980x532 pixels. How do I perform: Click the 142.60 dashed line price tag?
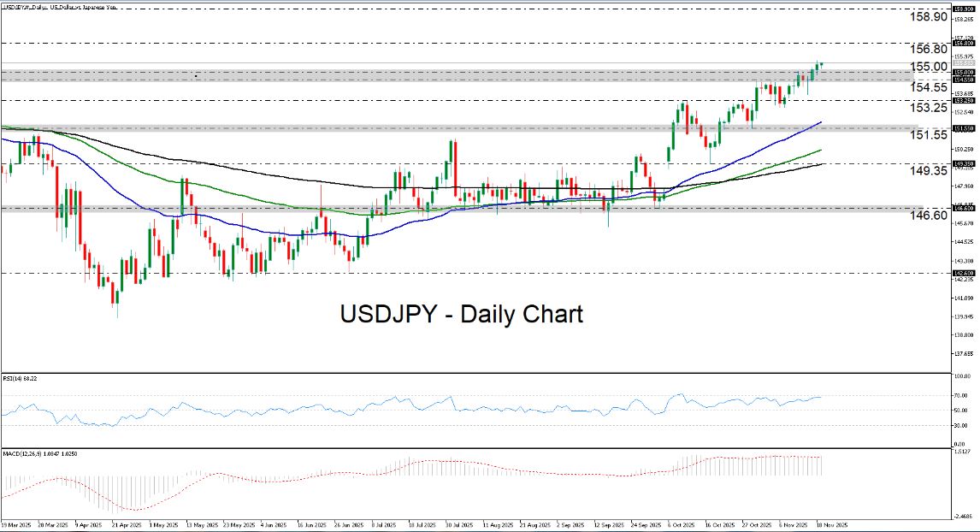pyautogui.click(x=965, y=274)
